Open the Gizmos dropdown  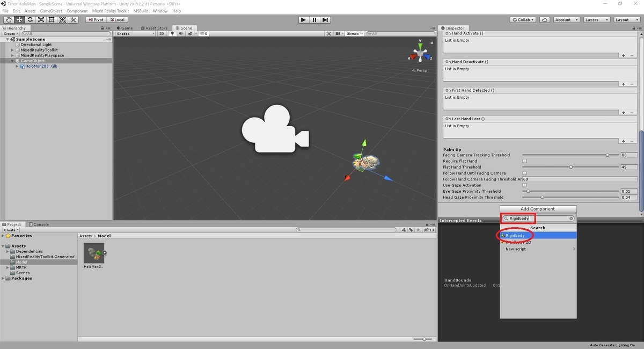(x=354, y=33)
